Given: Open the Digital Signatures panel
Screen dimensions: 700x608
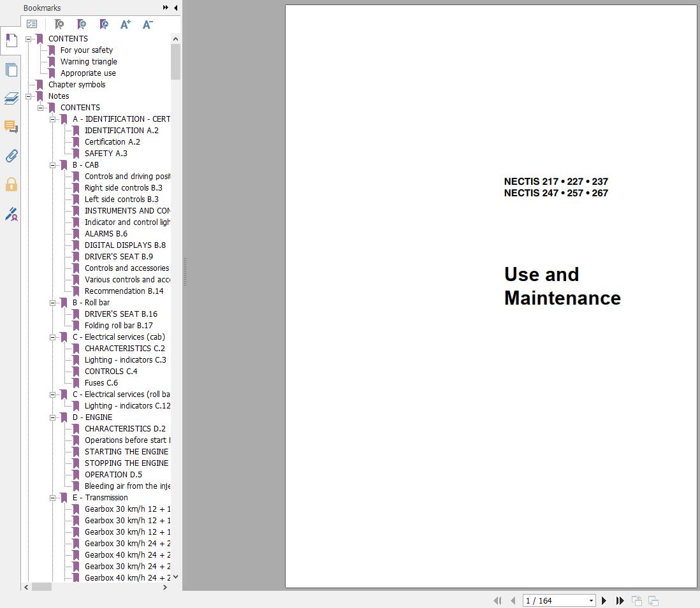Looking at the screenshot, I should pyautogui.click(x=11, y=214).
